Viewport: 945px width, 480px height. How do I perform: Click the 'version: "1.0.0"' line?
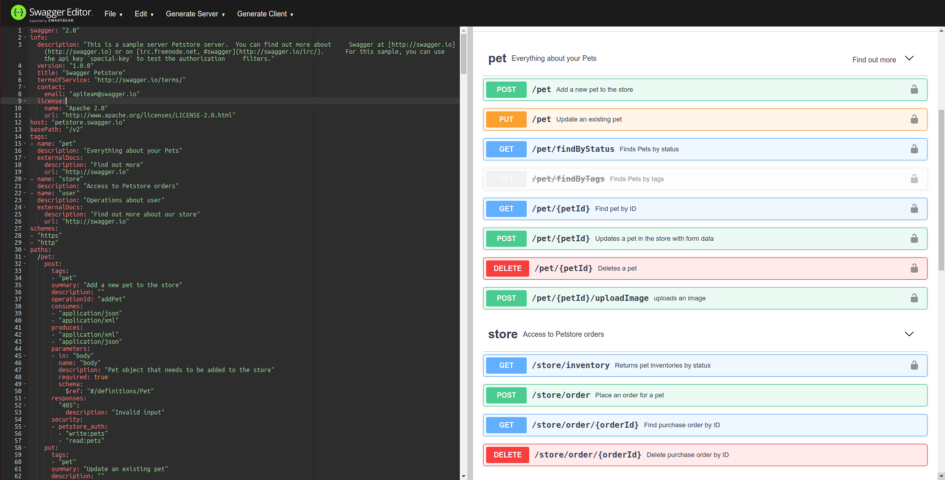65,66
